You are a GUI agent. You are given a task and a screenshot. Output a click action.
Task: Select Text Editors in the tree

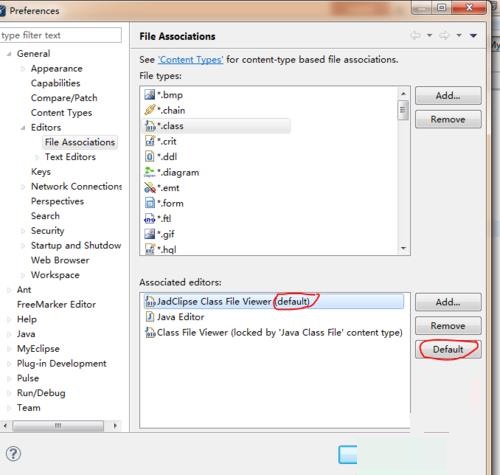pyautogui.click(x=70, y=157)
